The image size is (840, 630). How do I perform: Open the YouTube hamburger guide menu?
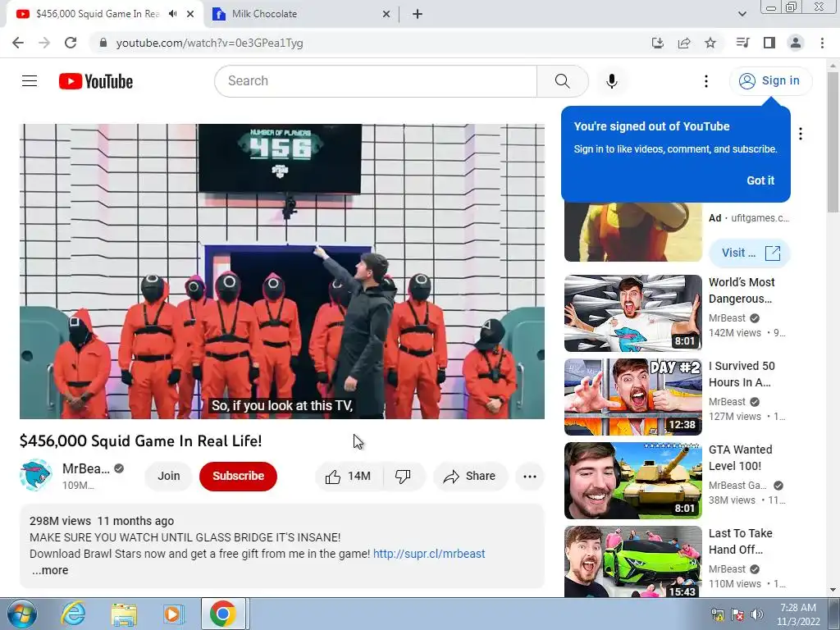(x=30, y=81)
